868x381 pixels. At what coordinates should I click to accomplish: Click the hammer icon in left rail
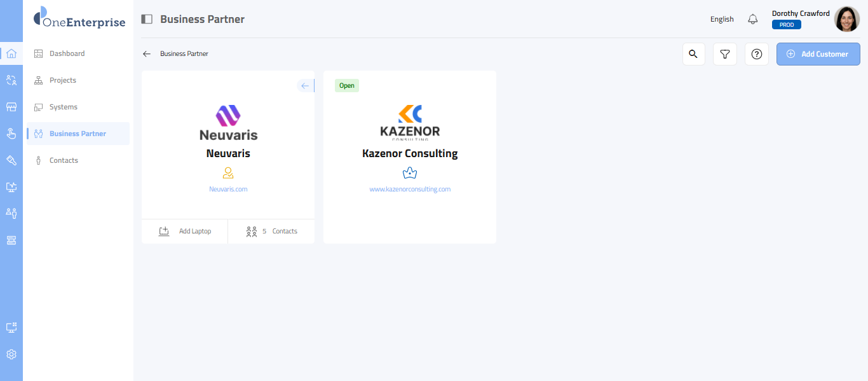tap(11, 160)
